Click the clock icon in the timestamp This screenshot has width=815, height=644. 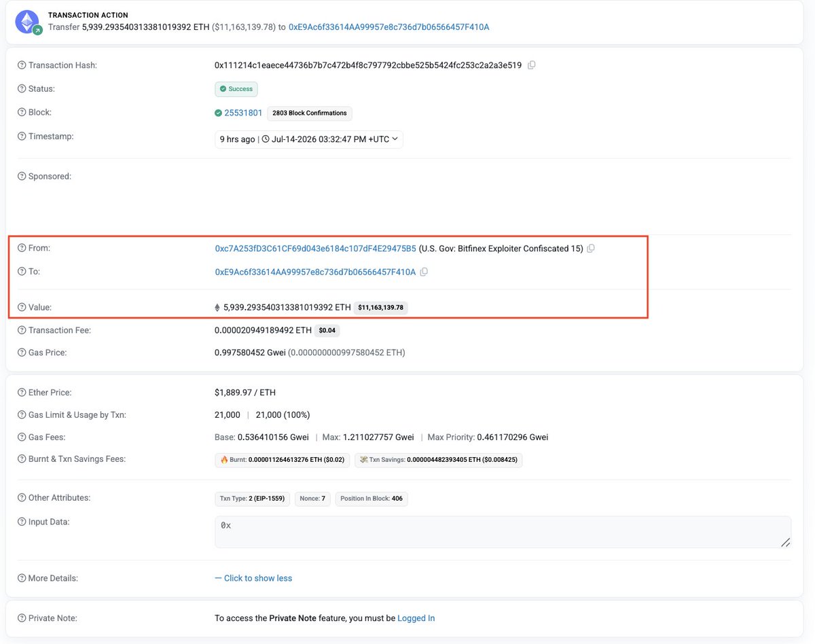(x=266, y=139)
